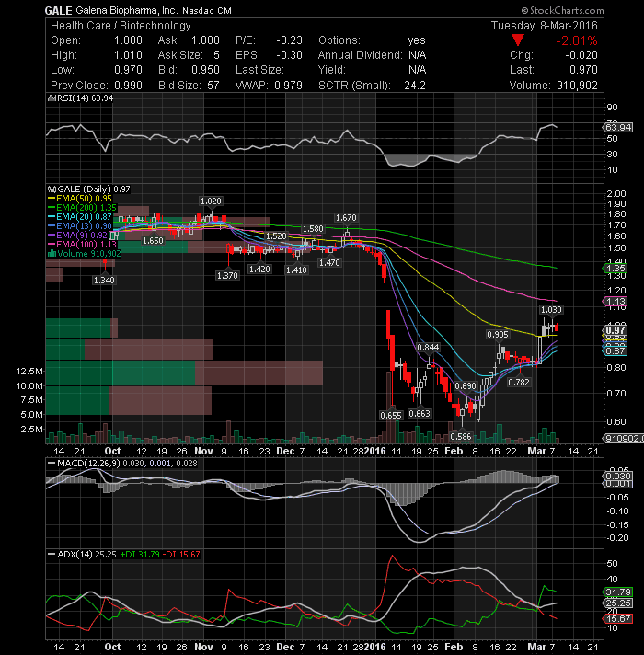The image size is (644, 655).
Task: Click the 1.828 high price annotation
Action: pyautogui.click(x=211, y=201)
